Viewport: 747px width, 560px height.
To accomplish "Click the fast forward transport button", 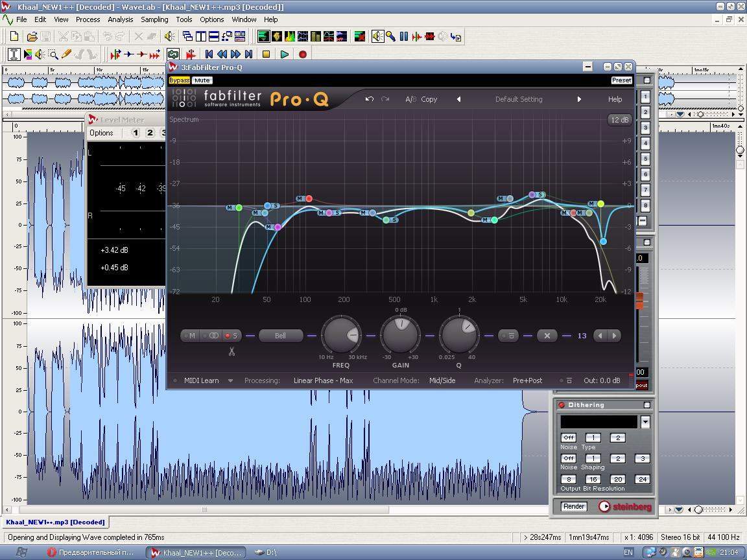I will pos(235,54).
